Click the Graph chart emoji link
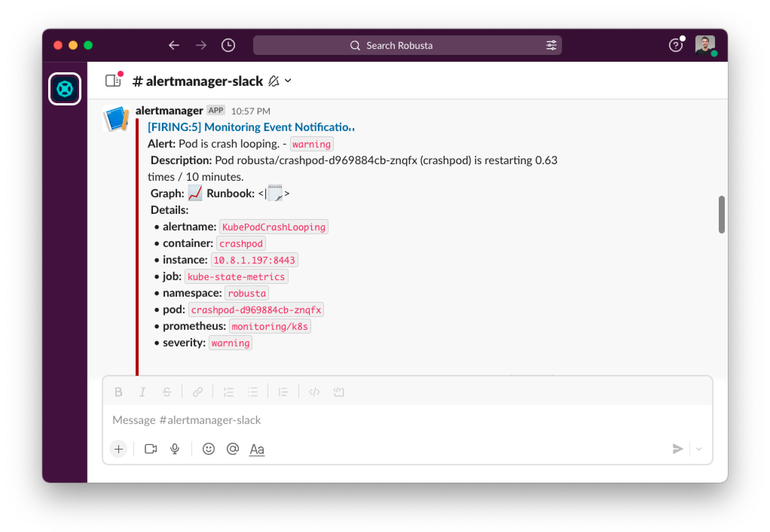This screenshot has height=532, width=770. 195,194
